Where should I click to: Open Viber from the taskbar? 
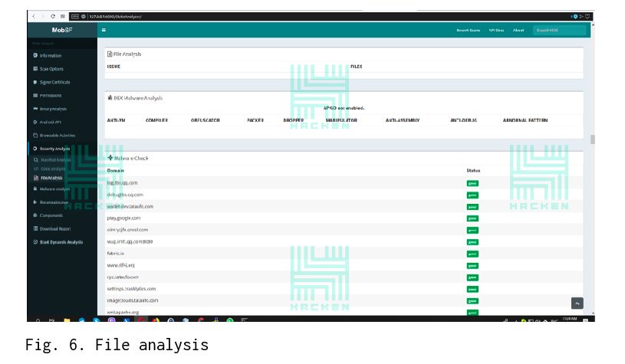112,320
